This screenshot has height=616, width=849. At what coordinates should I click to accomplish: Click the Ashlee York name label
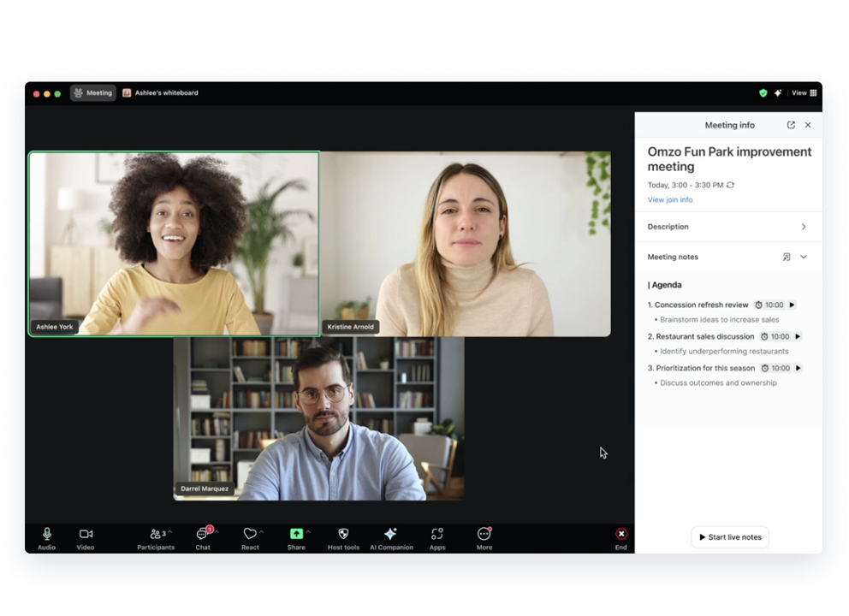click(x=54, y=327)
